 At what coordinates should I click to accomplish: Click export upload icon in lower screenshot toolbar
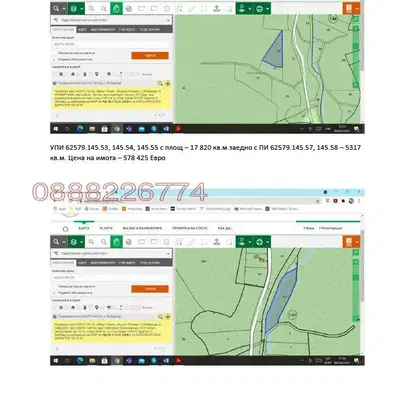217,242
